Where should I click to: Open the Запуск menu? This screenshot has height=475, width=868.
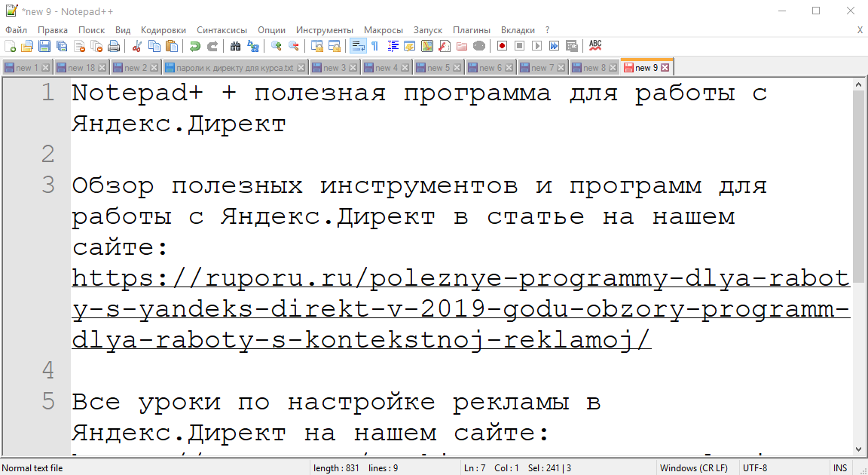point(428,30)
